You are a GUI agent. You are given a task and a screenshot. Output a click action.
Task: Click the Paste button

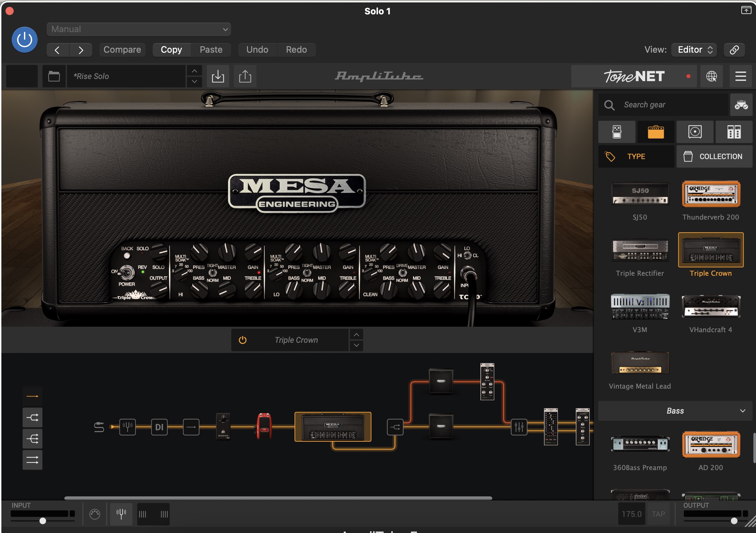[211, 50]
